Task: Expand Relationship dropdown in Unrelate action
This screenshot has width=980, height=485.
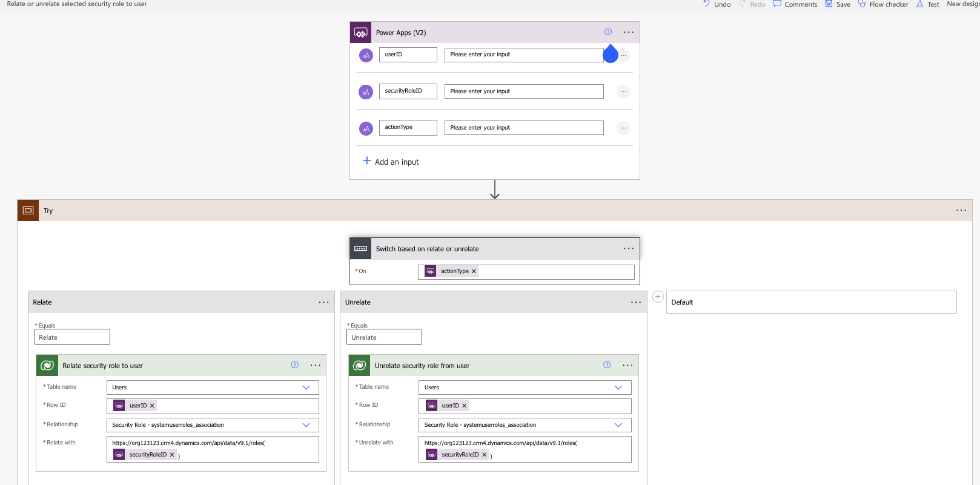Action: coord(618,425)
